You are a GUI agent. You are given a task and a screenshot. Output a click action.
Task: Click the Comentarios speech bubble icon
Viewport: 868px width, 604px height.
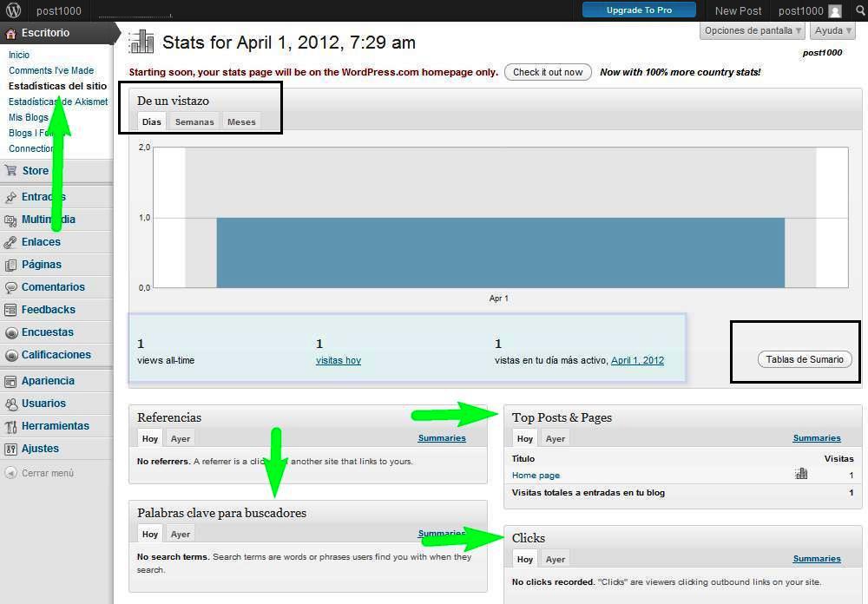[11, 287]
